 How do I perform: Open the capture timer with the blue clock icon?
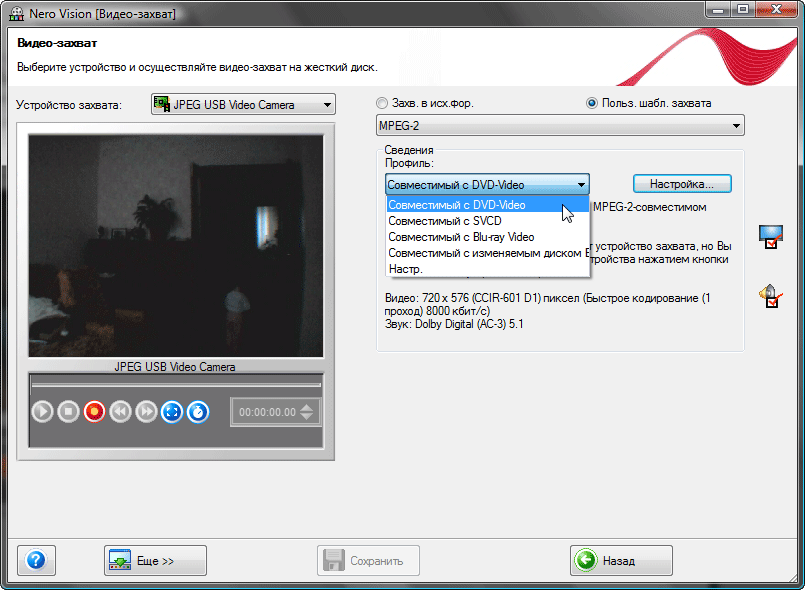pos(198,412)
